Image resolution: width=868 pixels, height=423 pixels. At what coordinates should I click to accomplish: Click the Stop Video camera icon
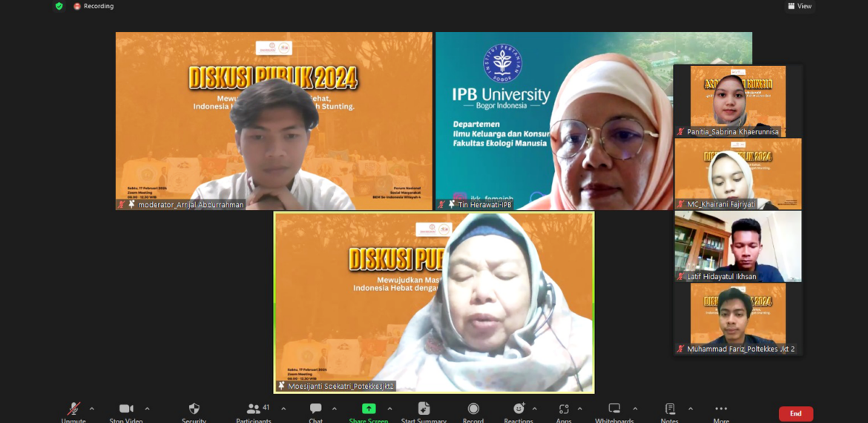tap(126, 409)
